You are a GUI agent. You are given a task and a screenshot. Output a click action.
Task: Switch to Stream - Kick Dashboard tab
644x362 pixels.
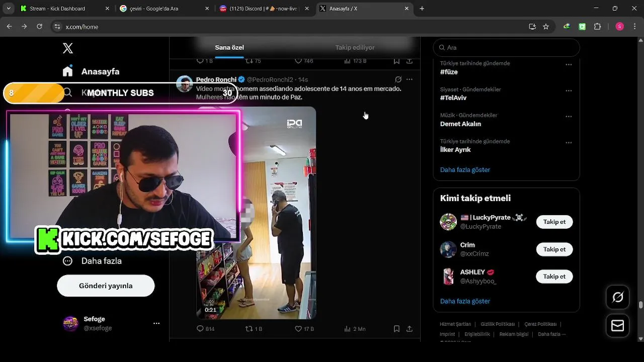click(65, 9)
